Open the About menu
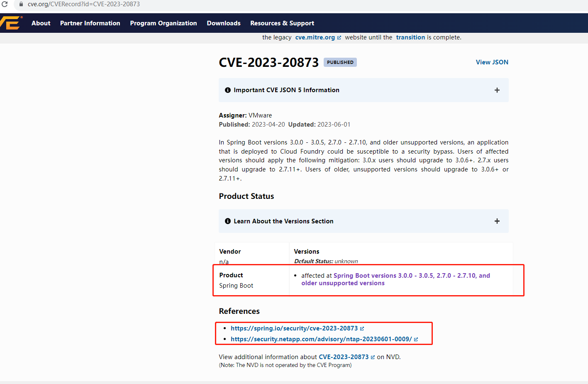This screenshot has height=384, width=588. pos(41,23)
